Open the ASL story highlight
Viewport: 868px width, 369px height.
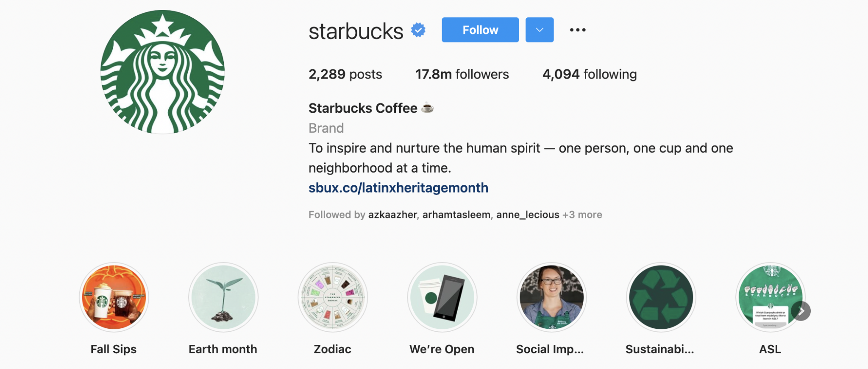770,297
